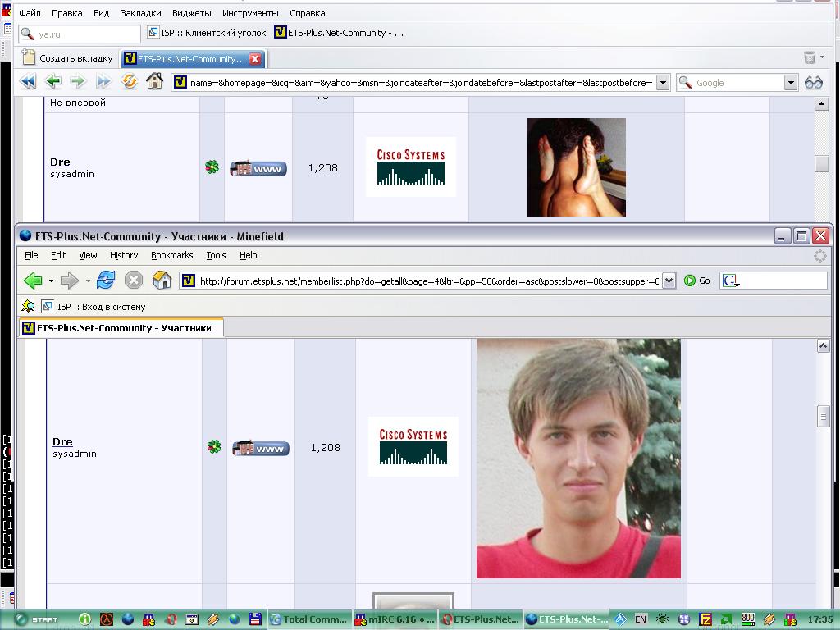840x630 pixels.
Task: Open Opera Google search engine dropdown
Action: (791, 82)
